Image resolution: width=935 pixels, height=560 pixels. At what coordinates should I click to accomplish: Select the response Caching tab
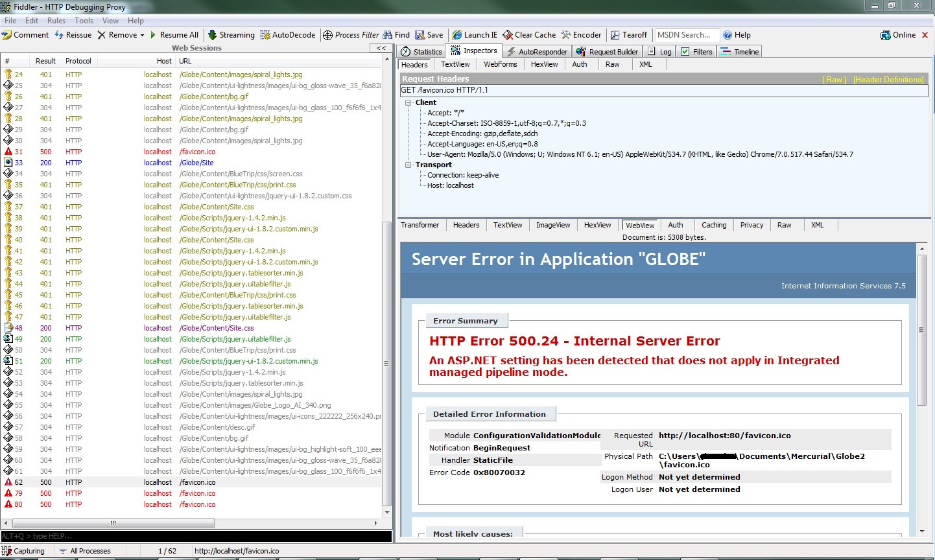point(714,225)
